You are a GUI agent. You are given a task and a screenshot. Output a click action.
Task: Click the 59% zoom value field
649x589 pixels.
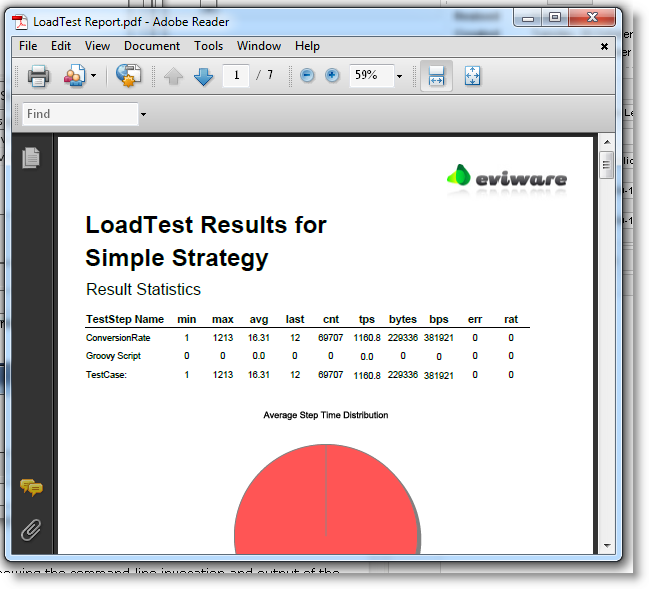click(x=371, y=75)
